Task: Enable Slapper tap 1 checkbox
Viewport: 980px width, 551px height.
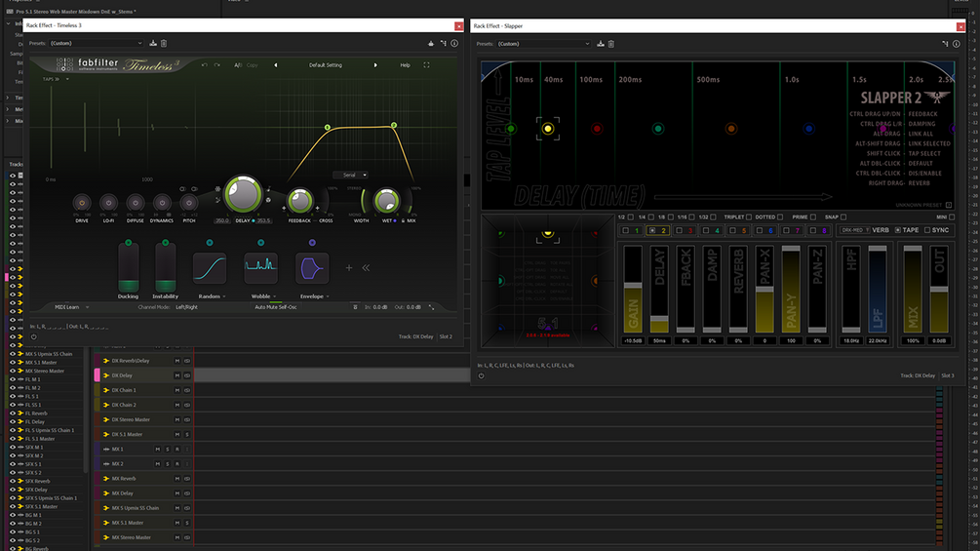Action: 626,230
